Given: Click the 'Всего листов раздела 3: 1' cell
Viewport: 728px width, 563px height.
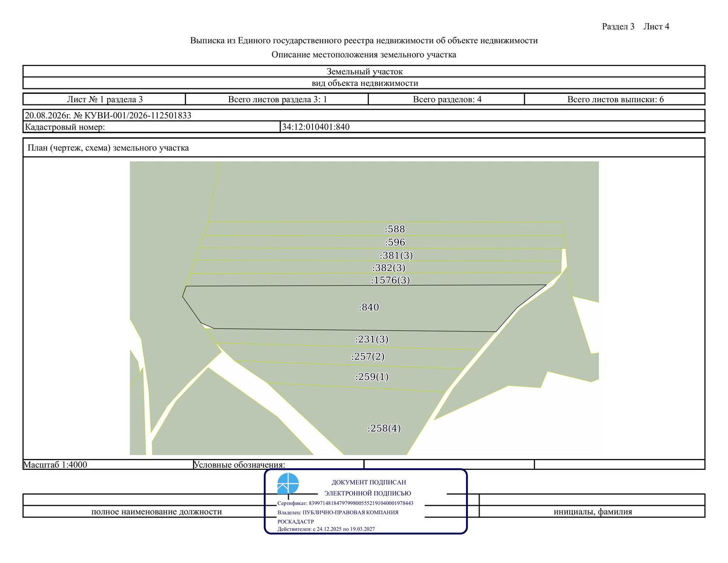Looking at the screenshot, I should (x=277, y=100).
